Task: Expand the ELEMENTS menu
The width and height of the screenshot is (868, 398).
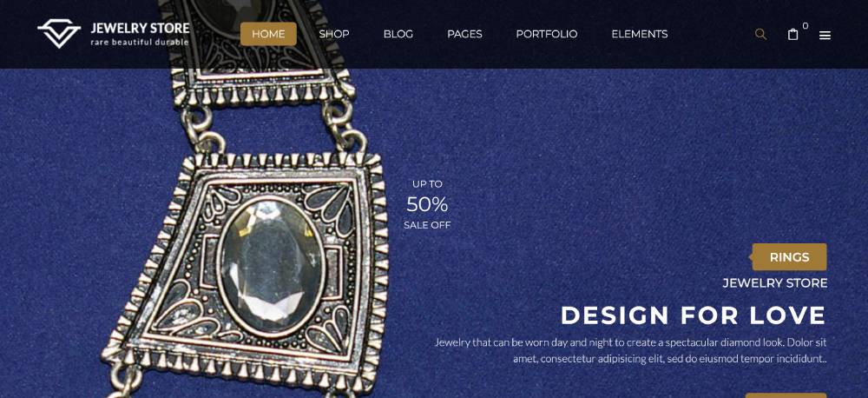Action: pyautogui.click(x=640, y=34)
